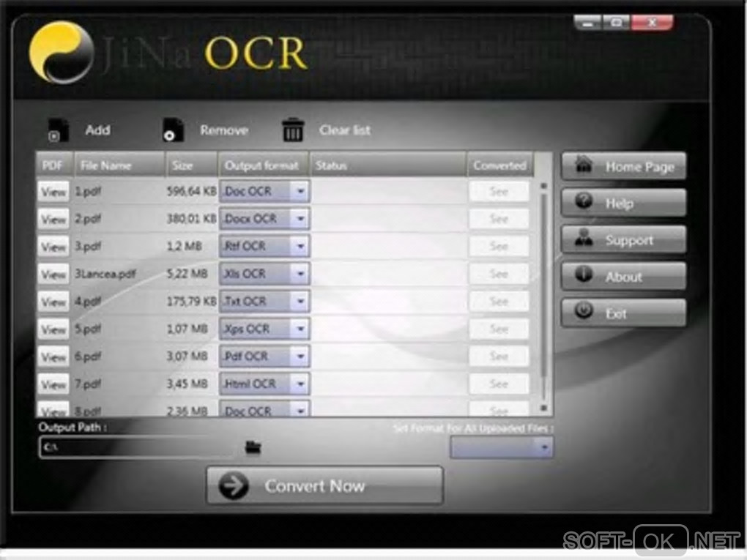Open output format dropdown for 1.pdf
Screen dimensions: 747x560
(300, 192)
